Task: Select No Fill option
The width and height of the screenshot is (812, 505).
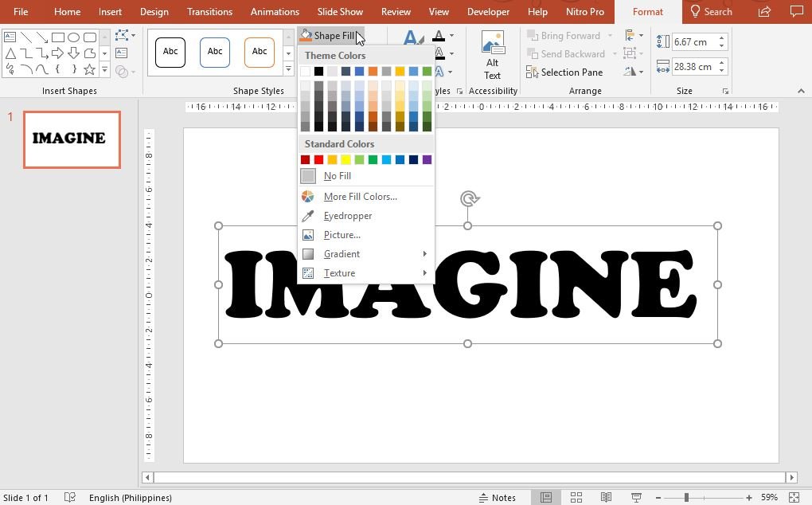Action: click(337, 176)
